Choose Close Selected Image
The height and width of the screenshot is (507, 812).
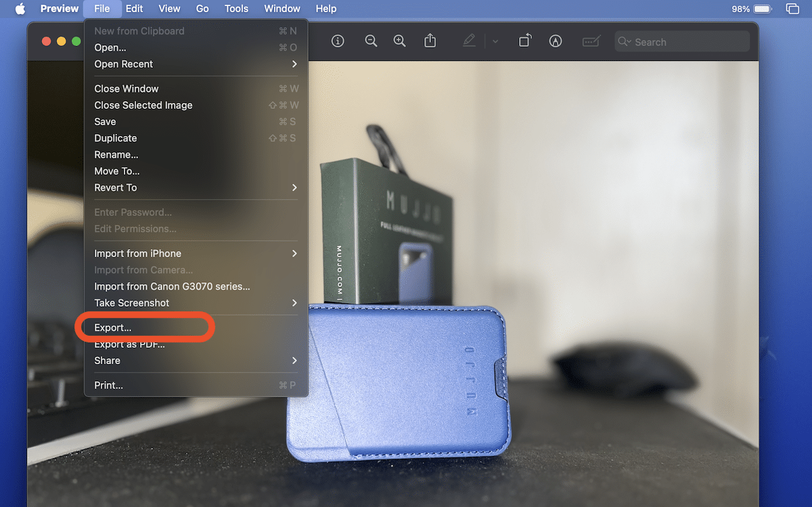tap(196, 105)
